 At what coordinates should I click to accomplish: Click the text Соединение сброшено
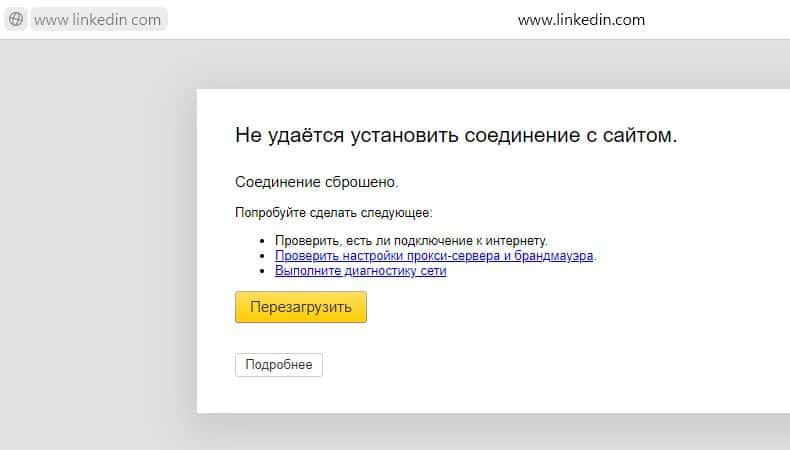(x=316, y=182)
